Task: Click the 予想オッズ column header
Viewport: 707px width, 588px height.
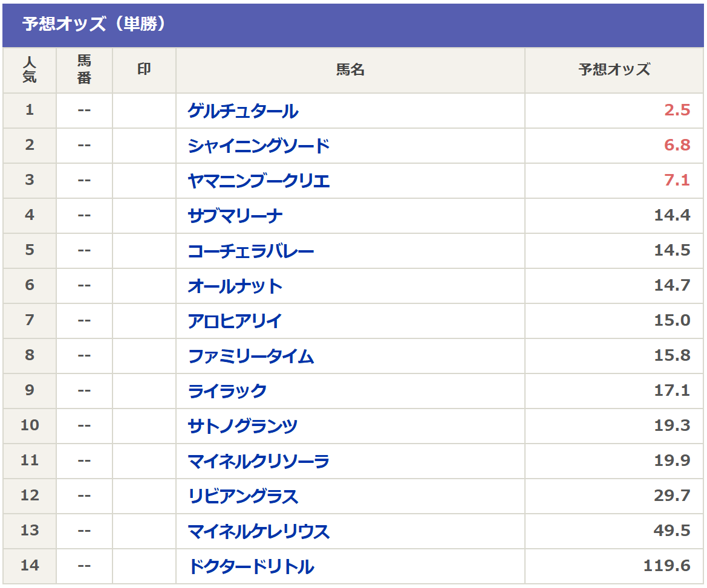Action: coord(614,70)
